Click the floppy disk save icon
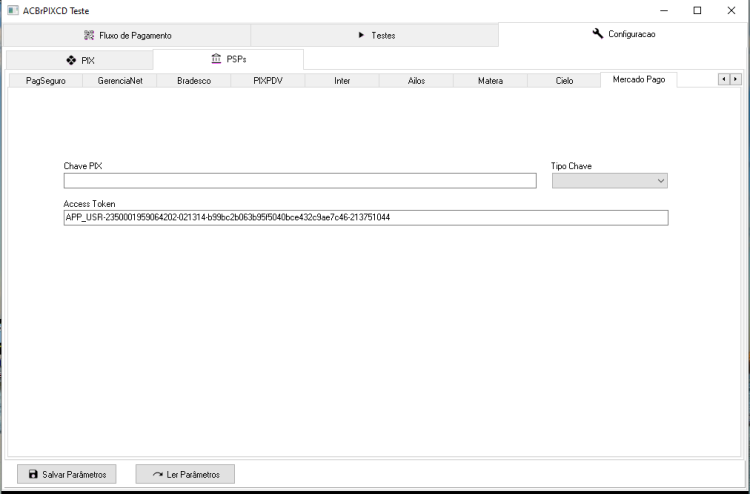Viewport: 750px width, 494px height. [x=33, y=474]
